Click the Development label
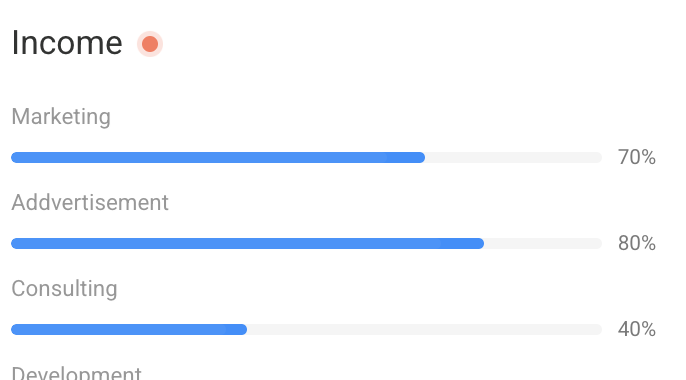This screenshot has height=380, width=686. click(76, 372)
